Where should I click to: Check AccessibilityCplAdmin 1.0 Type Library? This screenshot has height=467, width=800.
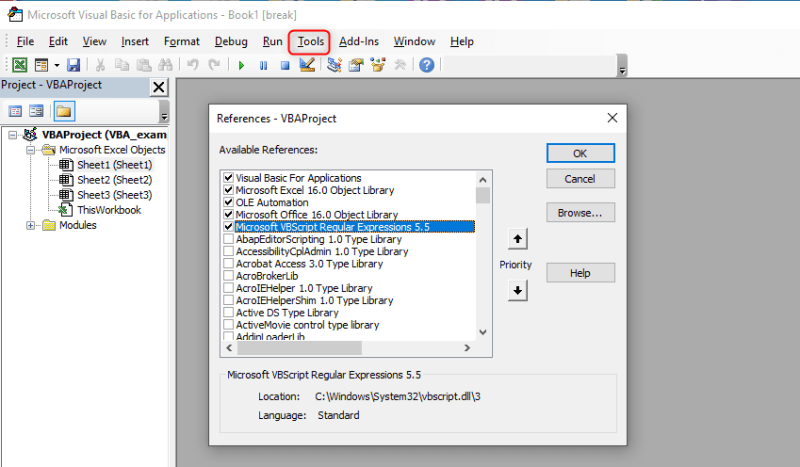click(229, 251)
